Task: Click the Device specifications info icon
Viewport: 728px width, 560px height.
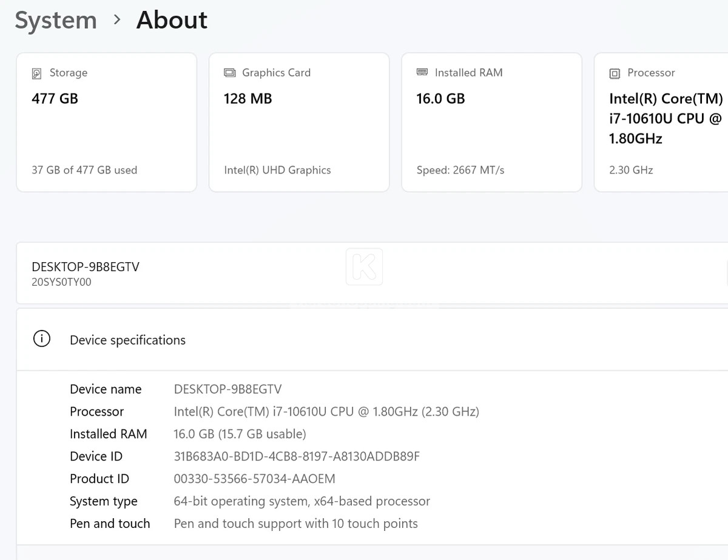Action: 42,339
